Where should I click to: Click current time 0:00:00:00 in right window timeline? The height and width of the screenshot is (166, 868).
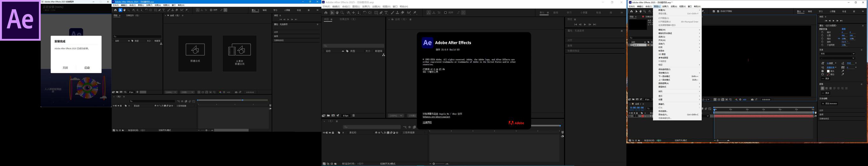637,108
